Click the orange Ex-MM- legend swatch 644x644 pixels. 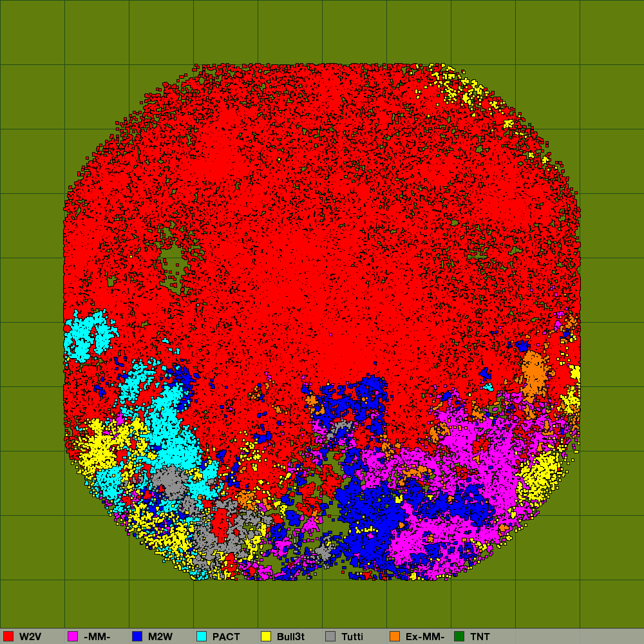tap(395, 636)
